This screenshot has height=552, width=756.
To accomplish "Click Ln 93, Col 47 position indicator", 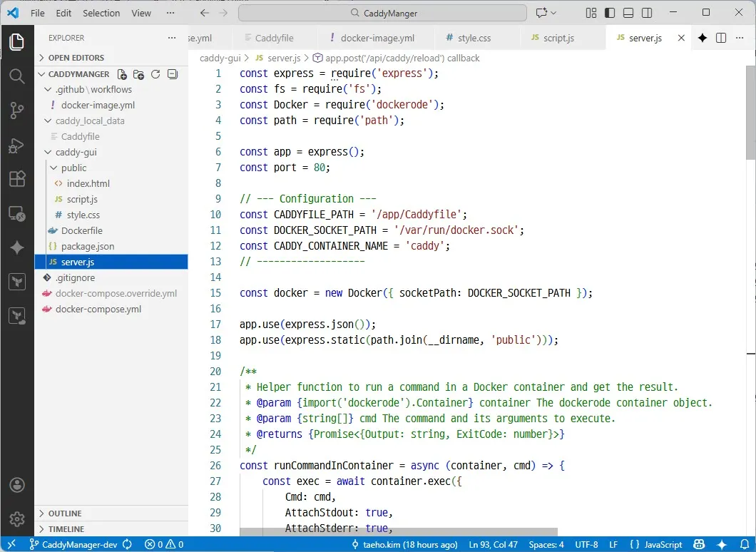I will tap(494, 544).
